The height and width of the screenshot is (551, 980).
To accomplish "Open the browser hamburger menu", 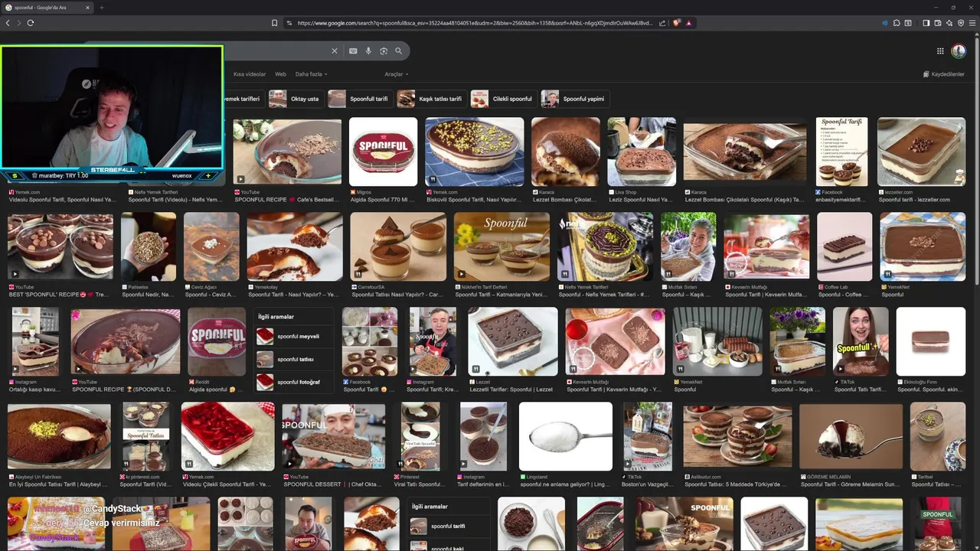I will pyautogui.click(x=972, y=23).
